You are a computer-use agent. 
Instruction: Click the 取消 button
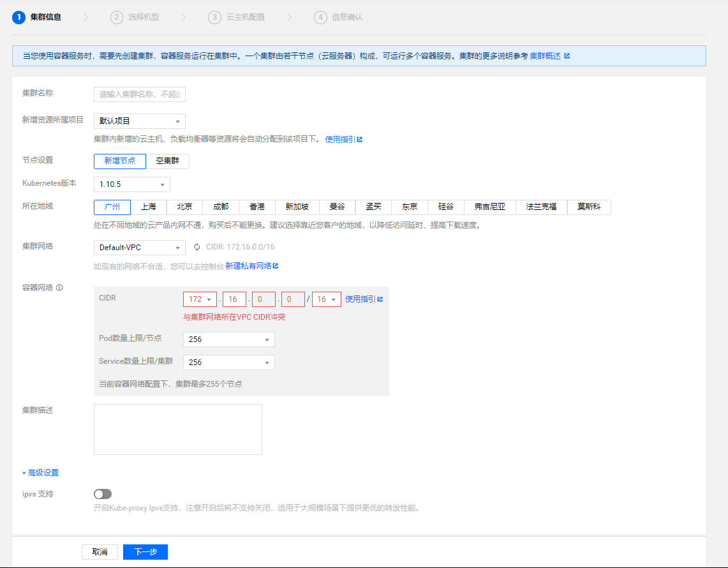pyautogui.click(x=100, y=552)
